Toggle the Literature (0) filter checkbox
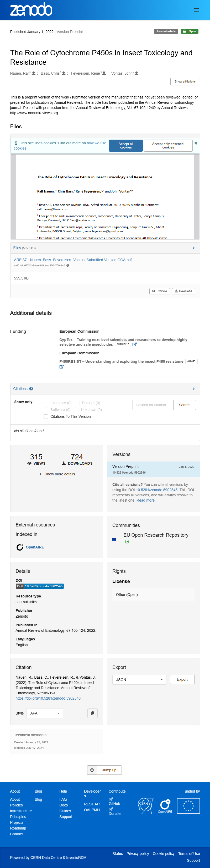The height and width of the screenshot is (868, 210). click(x=46, y=403)
